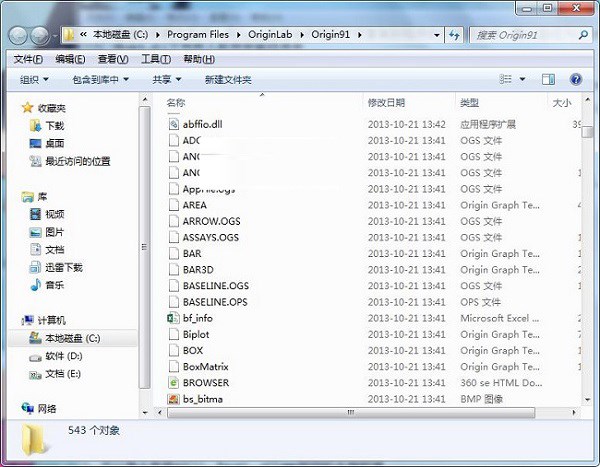The width and height of the screenshot is (600, 467).
Task: Click the 计算机 computer icon
Action: (x=28, y=320)
